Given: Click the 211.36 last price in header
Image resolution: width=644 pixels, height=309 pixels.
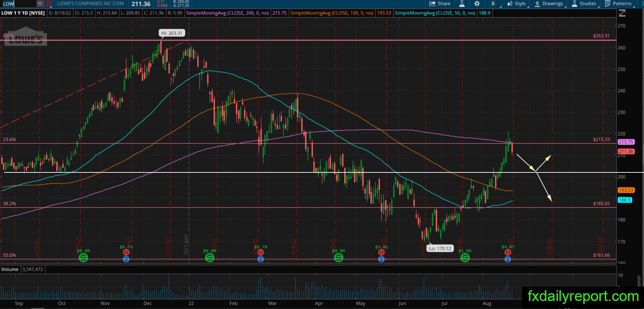Looking at the screenshot, I should (141, 4).
